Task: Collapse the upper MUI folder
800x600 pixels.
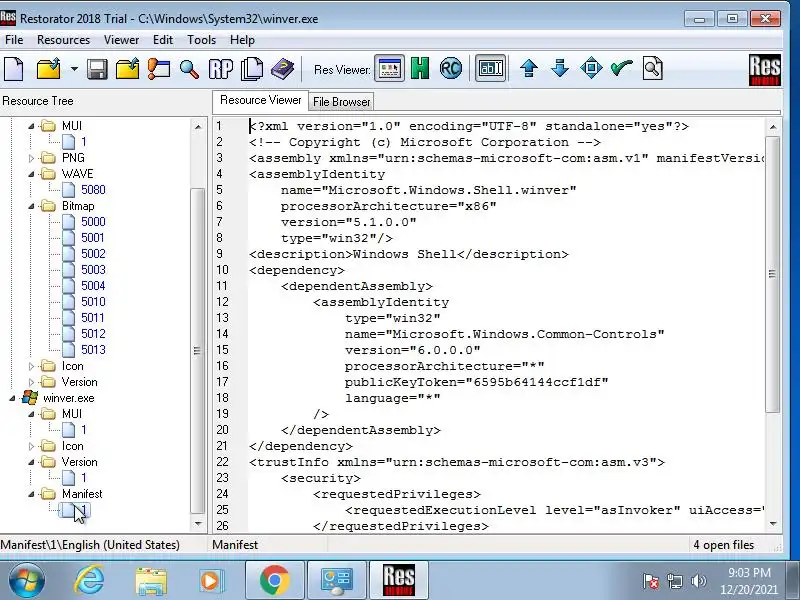Action: (x=31, y=126)
